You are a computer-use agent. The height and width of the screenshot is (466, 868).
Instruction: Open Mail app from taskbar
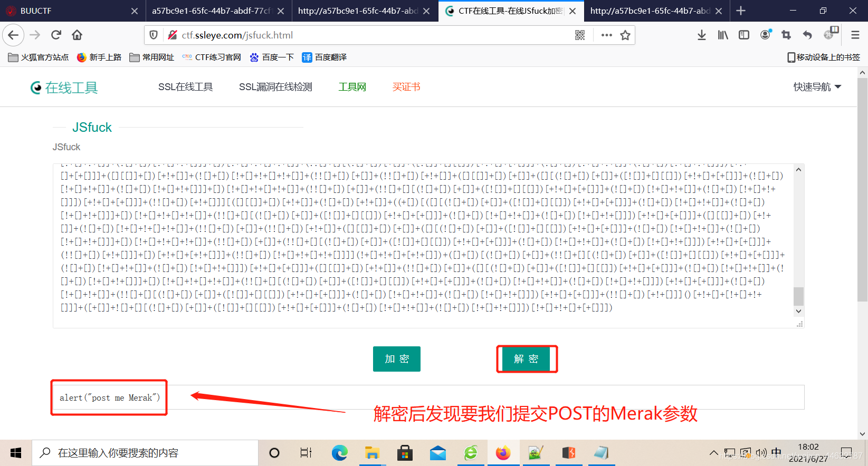pos(437,453)
